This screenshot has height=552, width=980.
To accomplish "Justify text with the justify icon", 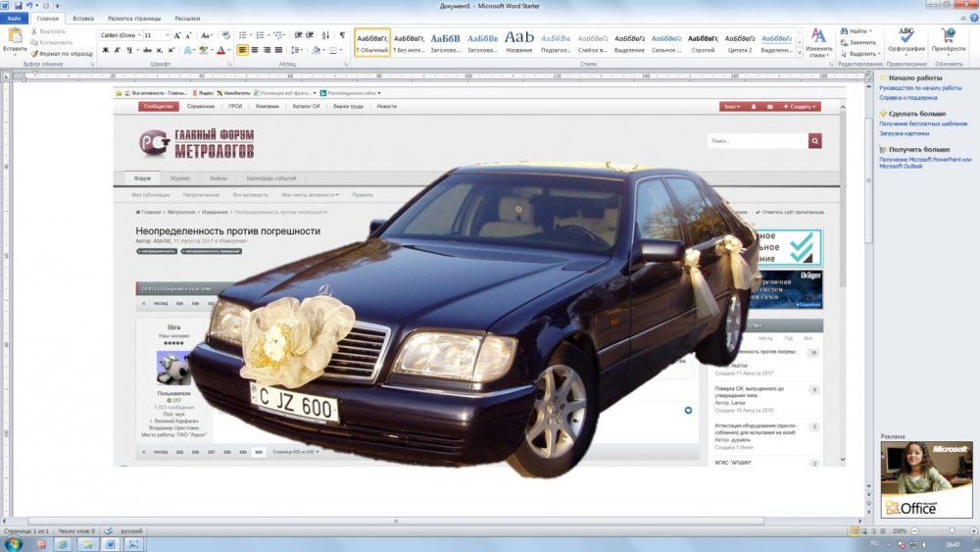I will (278, 50).
